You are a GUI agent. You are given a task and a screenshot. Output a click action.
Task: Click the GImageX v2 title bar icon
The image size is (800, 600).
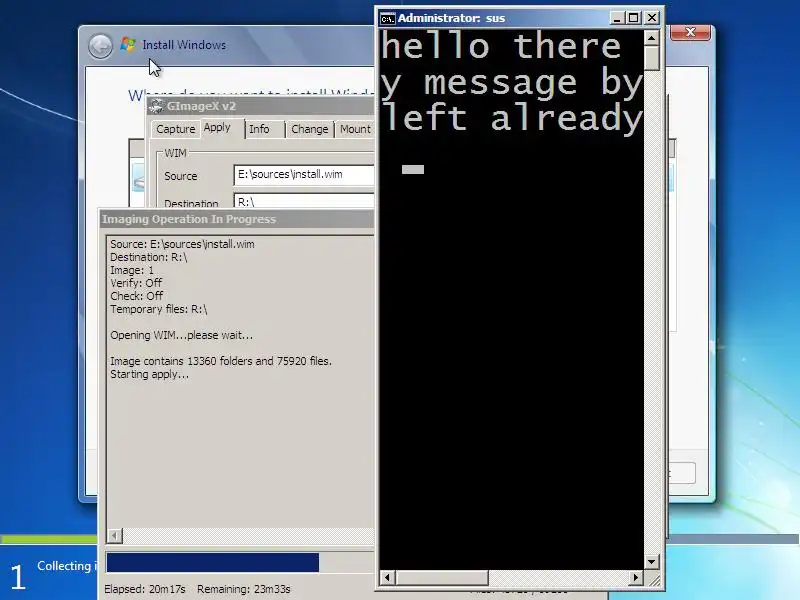(x=157, y=106)
